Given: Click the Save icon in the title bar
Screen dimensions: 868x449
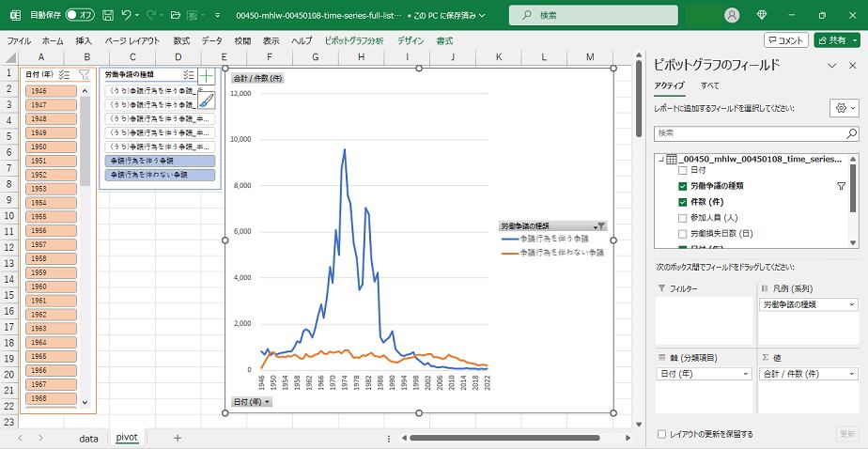Looking at the screenshot, I should (107, 15).
